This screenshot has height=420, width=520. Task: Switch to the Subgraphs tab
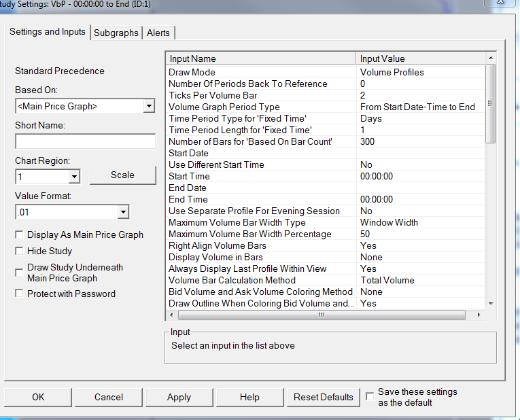tap(116, 33)
